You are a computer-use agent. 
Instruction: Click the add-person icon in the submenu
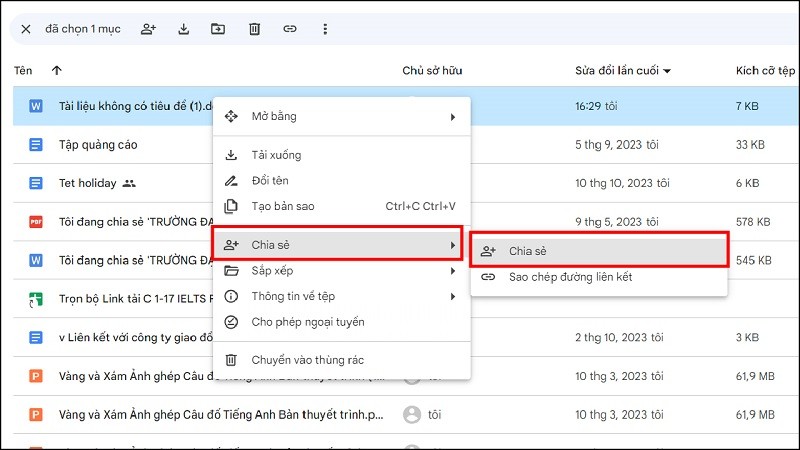pyautogui.click(x=488, y=251)
